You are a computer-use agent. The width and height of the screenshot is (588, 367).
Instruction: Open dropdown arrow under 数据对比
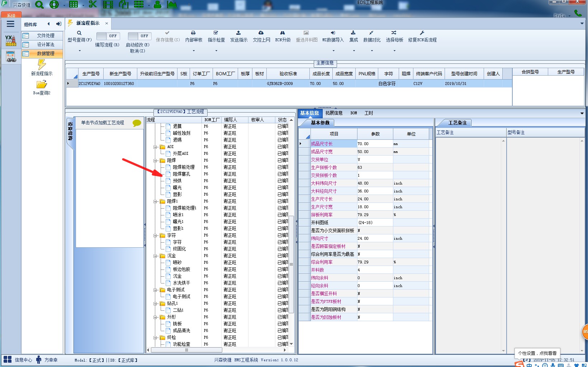click(x=372, y=51)
